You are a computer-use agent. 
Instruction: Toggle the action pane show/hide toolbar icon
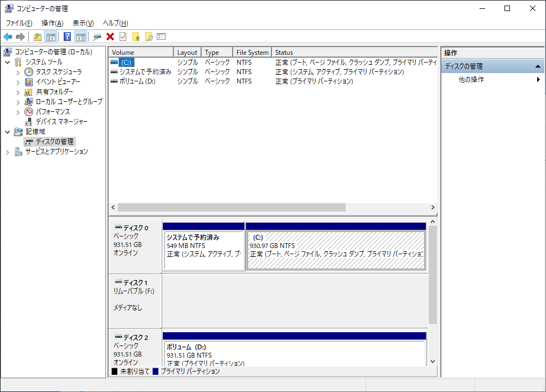81,37
